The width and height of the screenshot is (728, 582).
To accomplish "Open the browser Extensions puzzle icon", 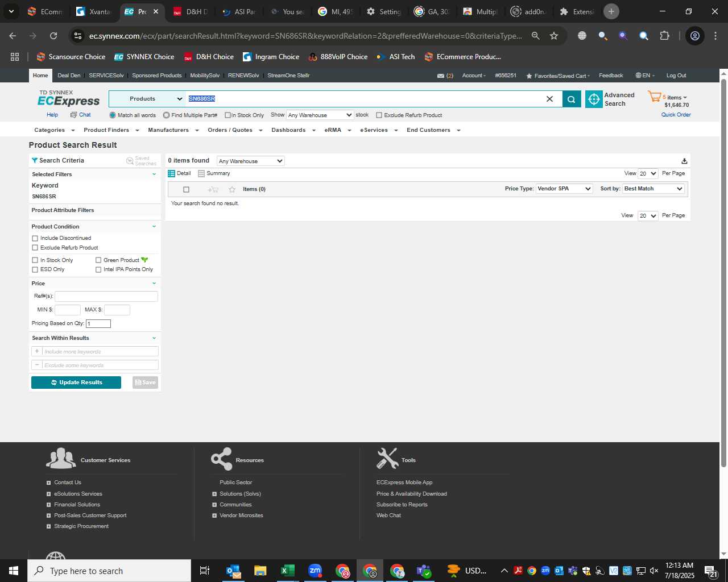I will point(664,36).
